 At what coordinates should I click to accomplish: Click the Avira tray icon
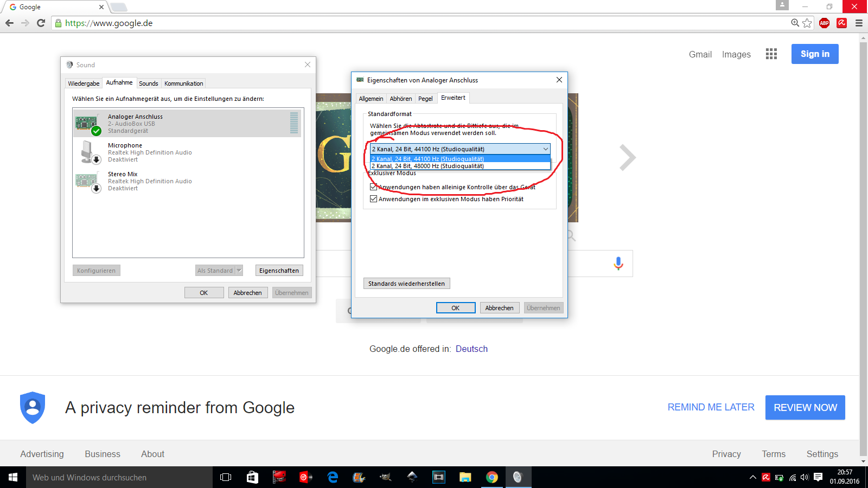766,478
